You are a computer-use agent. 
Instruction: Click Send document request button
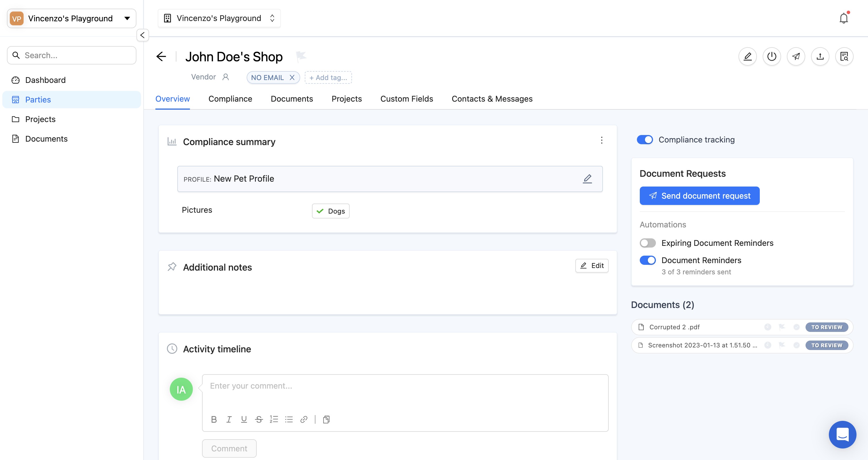pos(700,196)
